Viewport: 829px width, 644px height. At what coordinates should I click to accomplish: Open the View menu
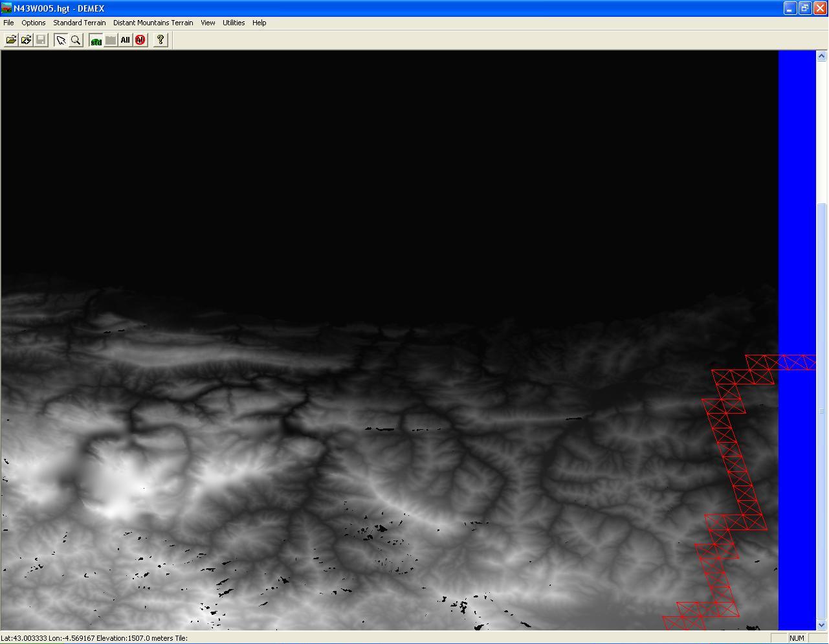208,23
